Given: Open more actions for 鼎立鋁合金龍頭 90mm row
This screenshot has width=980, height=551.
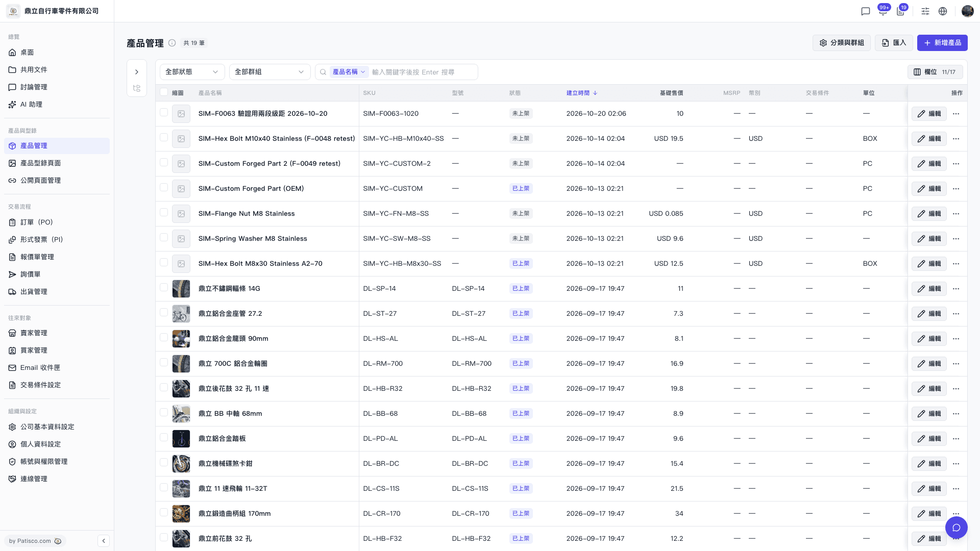Looking at the screenshot, I should [956, 339].
